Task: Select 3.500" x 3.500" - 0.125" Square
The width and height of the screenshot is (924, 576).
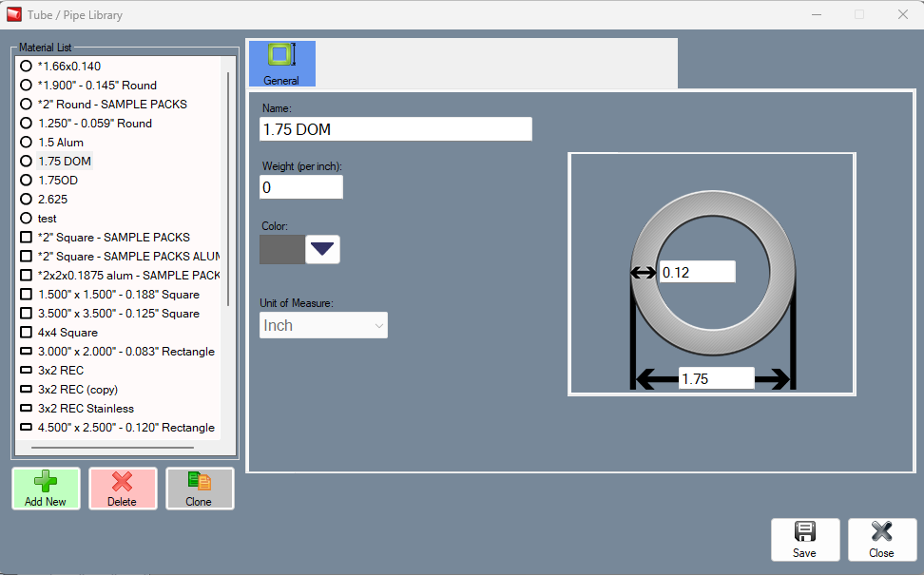Action: click(119, 314)
